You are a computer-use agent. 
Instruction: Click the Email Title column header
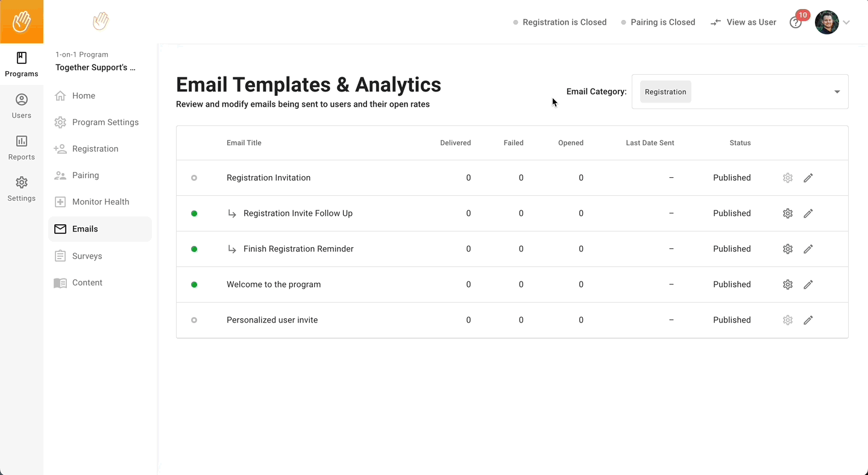click(x=244, y=143)
